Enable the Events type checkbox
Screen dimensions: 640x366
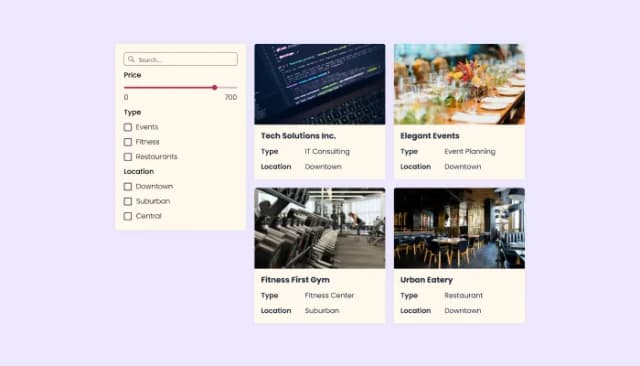[128, 127]
